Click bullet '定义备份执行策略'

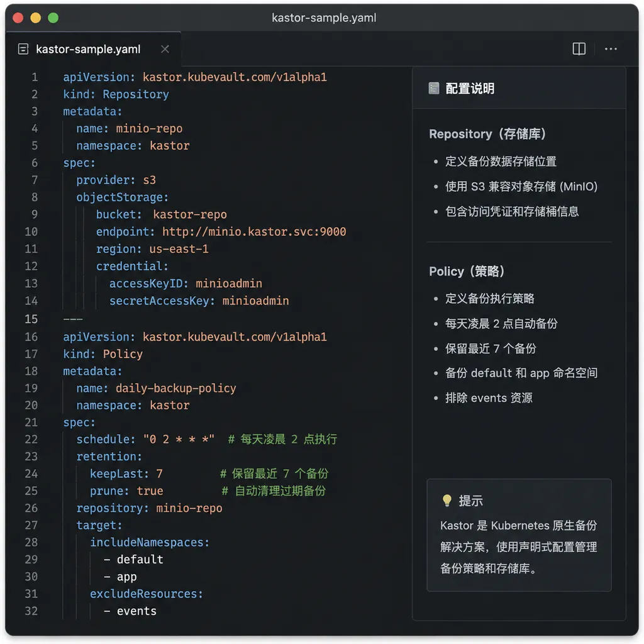point(489,299)
